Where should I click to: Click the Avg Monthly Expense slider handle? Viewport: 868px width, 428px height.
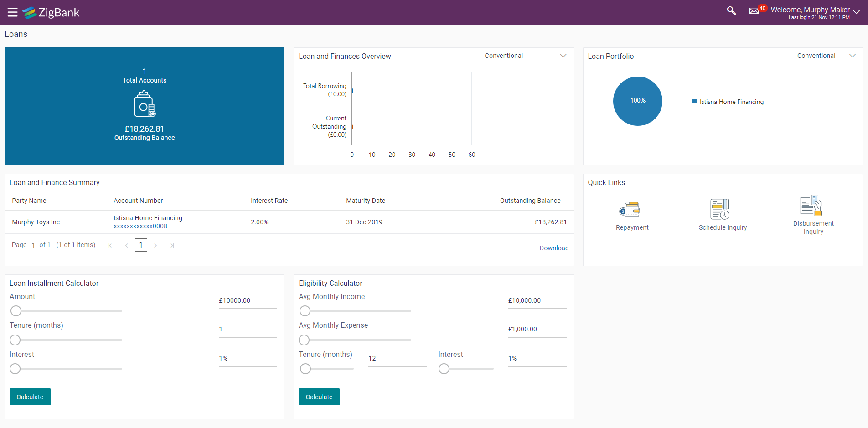pyautogui.click(x=304, y=340)
